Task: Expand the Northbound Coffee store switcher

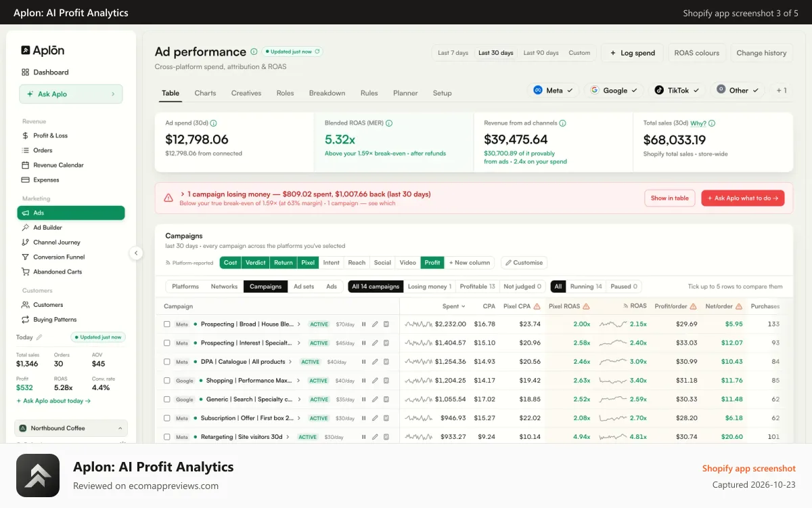Action: point(71,428)
